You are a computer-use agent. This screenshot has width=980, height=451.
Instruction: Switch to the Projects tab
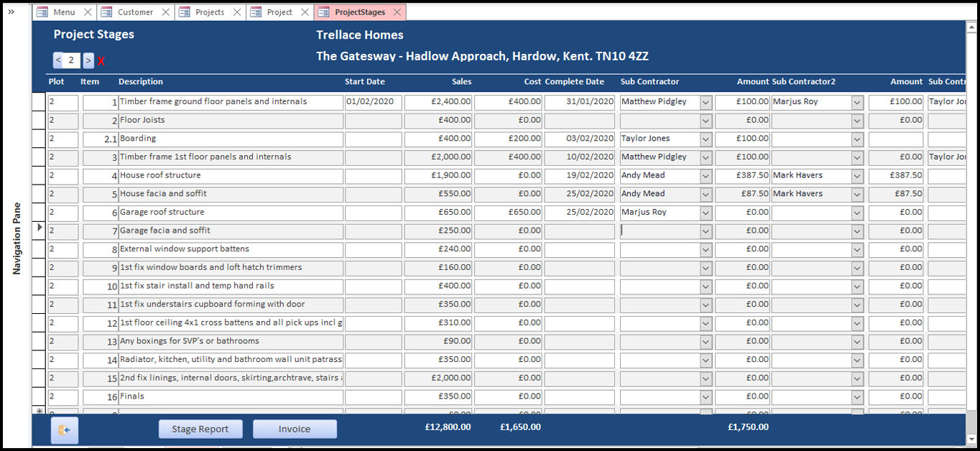pyautogui.click(x=209, y=12)
